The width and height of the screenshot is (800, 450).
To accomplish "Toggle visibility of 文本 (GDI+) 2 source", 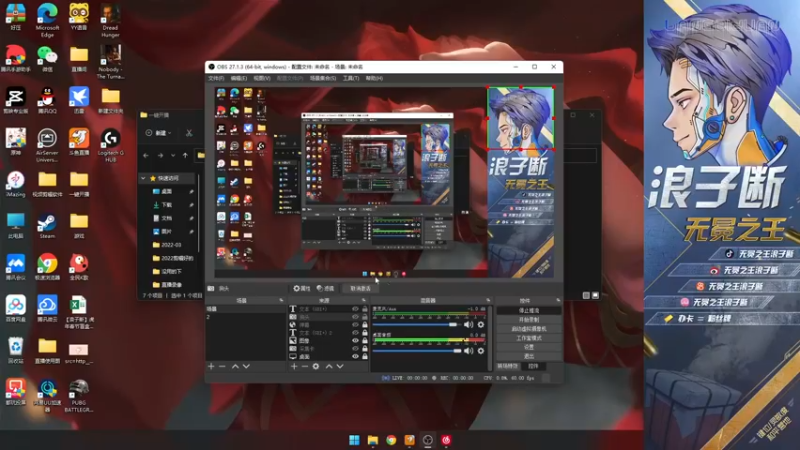I will click(355, 333).
